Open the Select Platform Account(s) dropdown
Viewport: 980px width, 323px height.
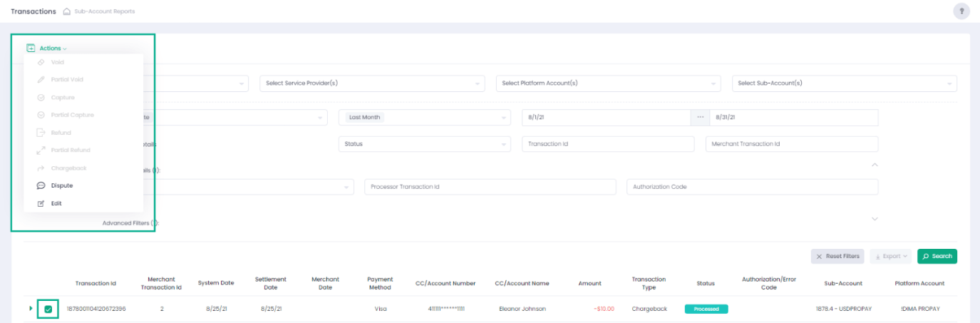click(608, 83)
